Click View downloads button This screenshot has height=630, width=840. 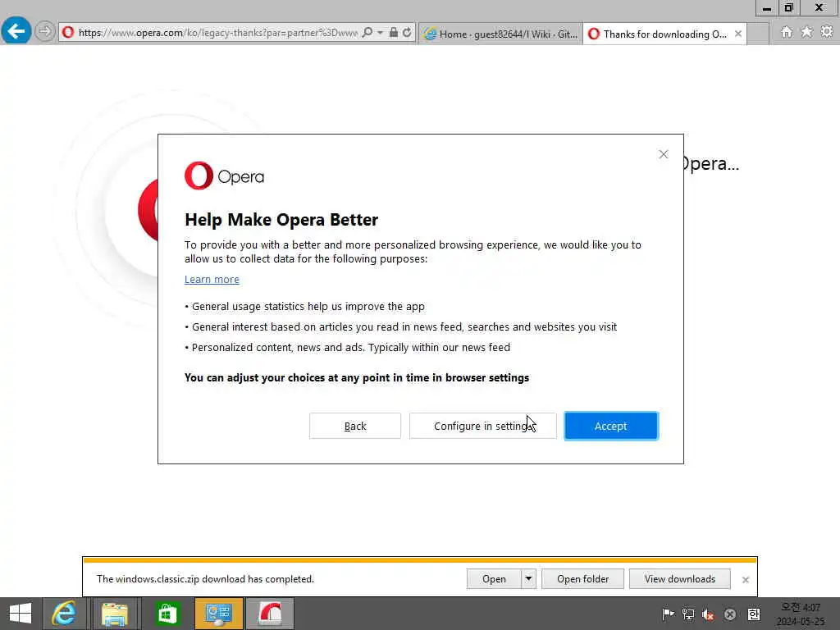(679, 579)
